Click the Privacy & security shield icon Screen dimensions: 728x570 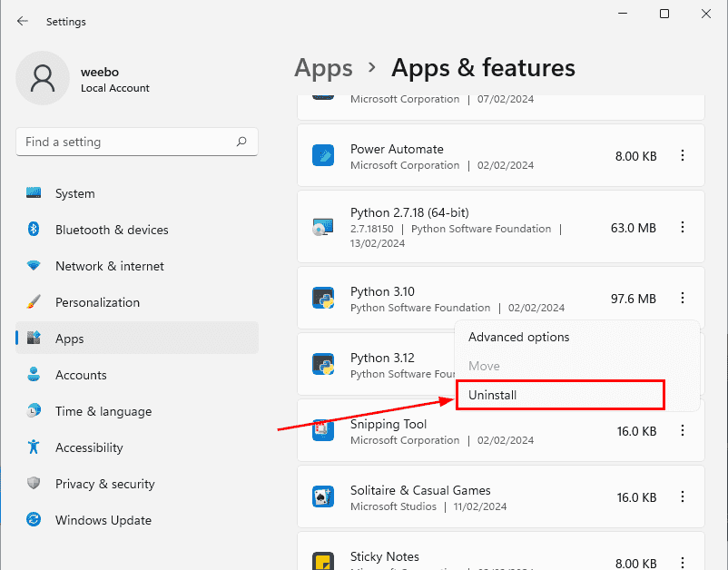pos(34,484)
